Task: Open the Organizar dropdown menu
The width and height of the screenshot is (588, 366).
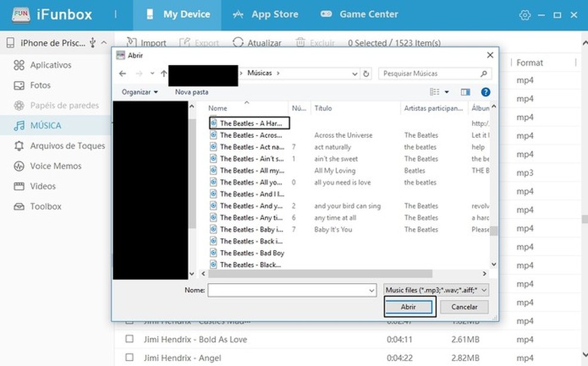Action: [140, 92]
